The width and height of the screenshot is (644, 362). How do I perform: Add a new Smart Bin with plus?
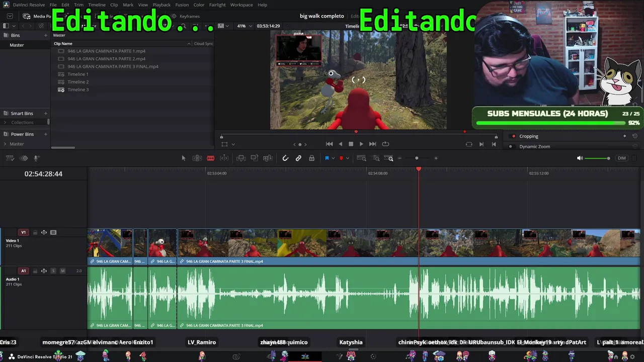46,114
